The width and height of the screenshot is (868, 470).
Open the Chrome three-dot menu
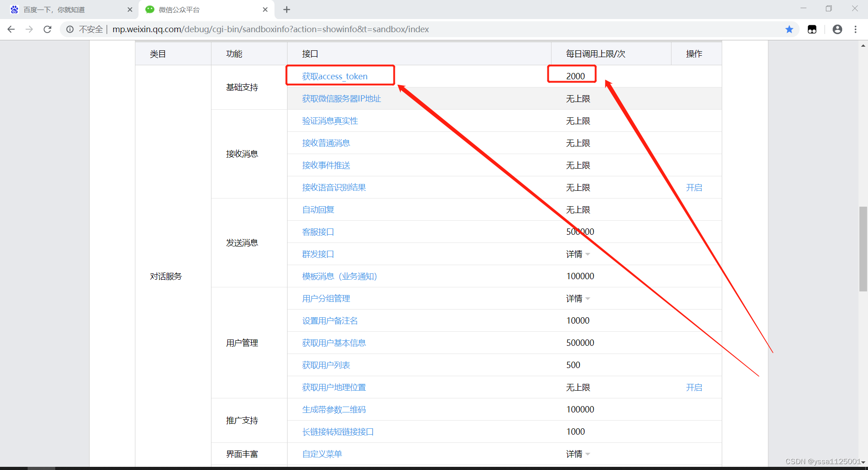[x=855, y=29]
